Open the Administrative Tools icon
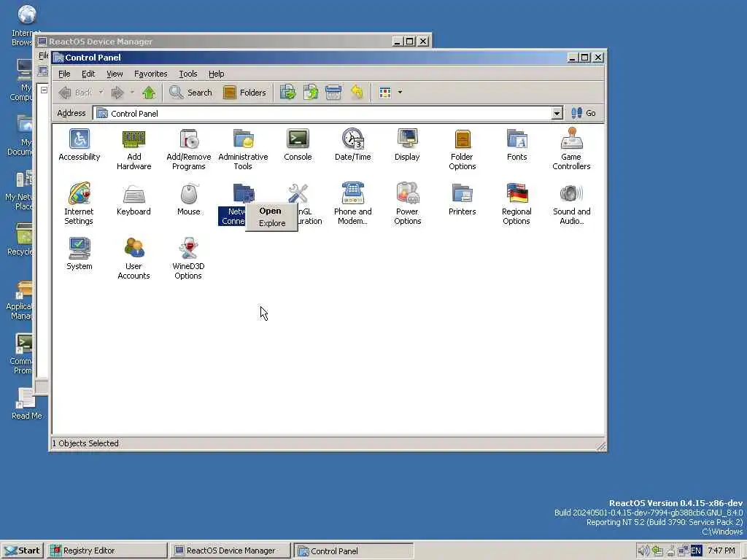747x560 pixels. coord(243,149)
